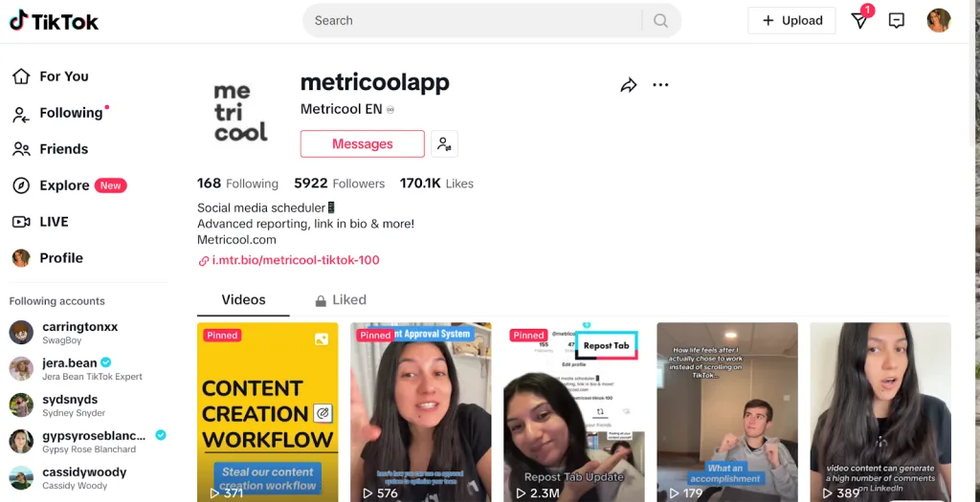Image resolution: width=980 pixels, height=502 pixels.
Task: Click the Upload button
Action: point(791,21)
